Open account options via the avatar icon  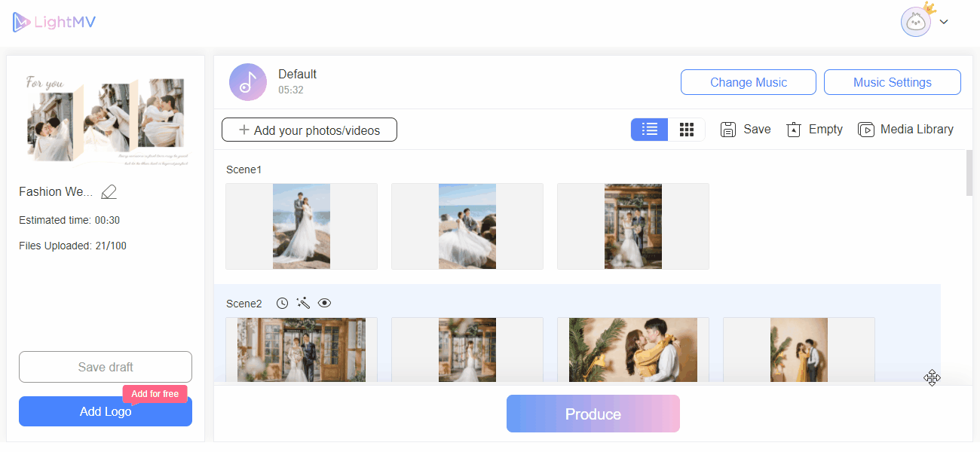(x=915, y=21)
